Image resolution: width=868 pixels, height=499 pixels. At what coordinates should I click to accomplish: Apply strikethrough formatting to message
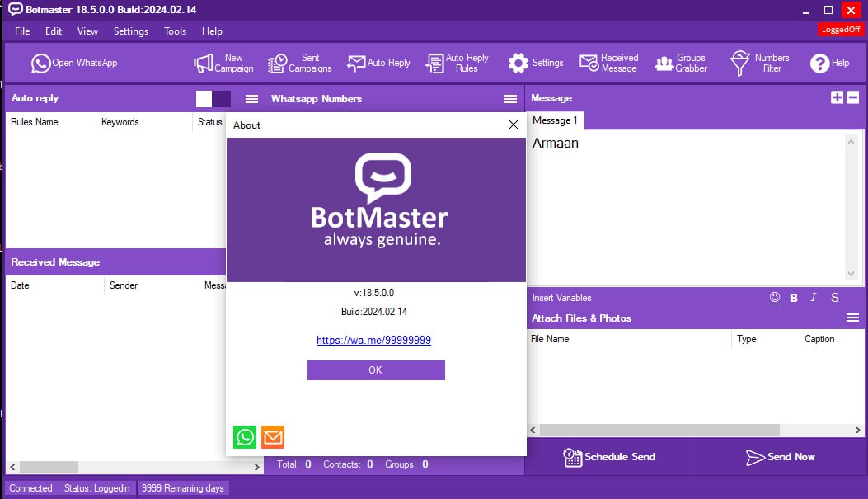pyautogui.click(x=835, y=298)
